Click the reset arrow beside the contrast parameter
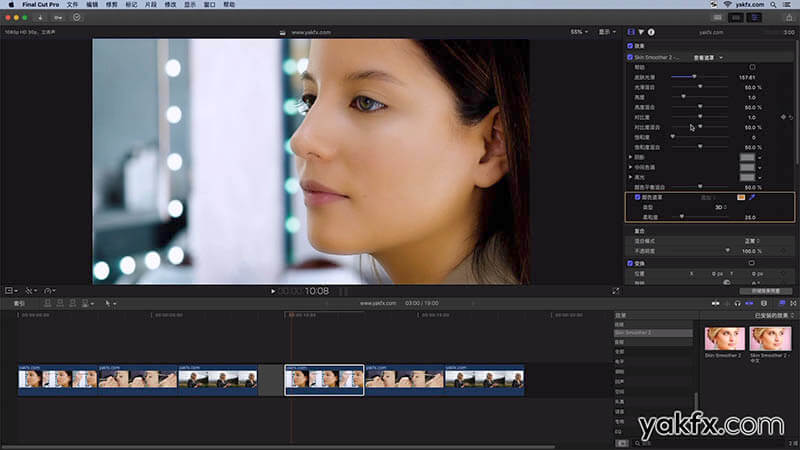The height and width of the screenshot is (450, 800). point(791,117)
